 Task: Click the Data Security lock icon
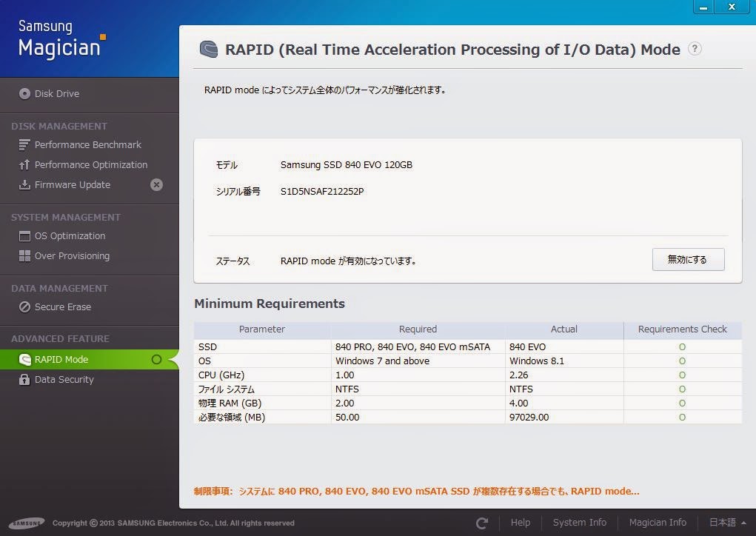point(24,380)
